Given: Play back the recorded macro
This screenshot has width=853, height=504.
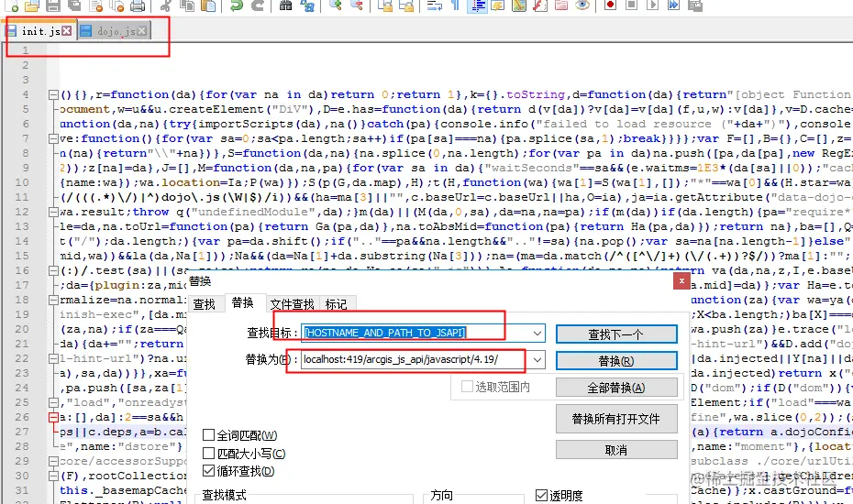Looking at the screenshot, I should click(x=653, y=5).
